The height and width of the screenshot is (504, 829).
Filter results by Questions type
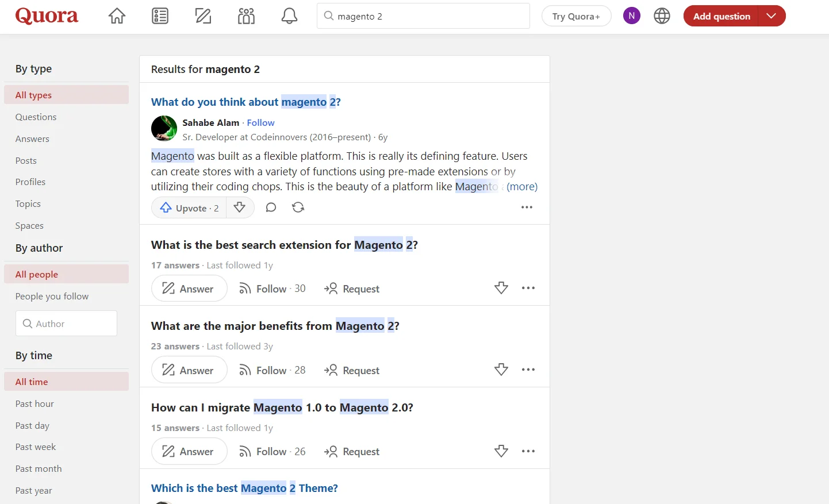click(x=36, y=117)
